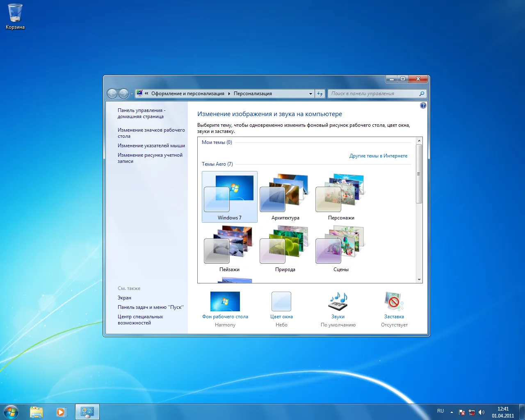Click scroll down arrow of themes list

[x=419, y=280]
